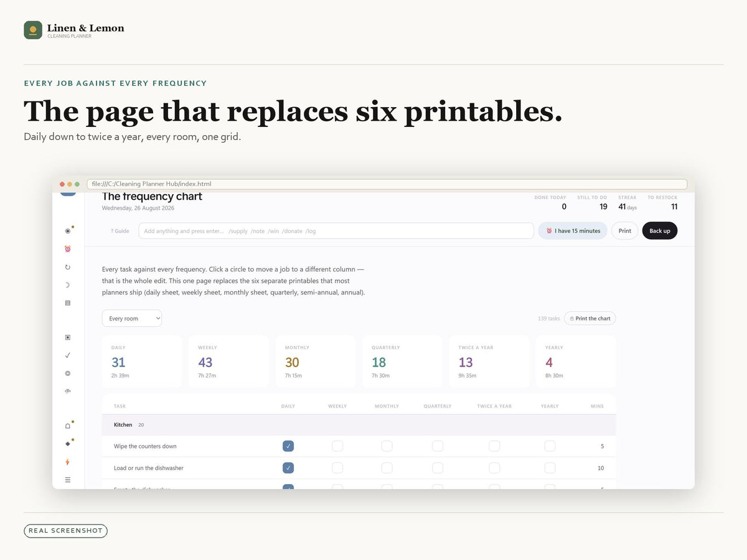Open the Every room filter dropdown

click(132, 319)
